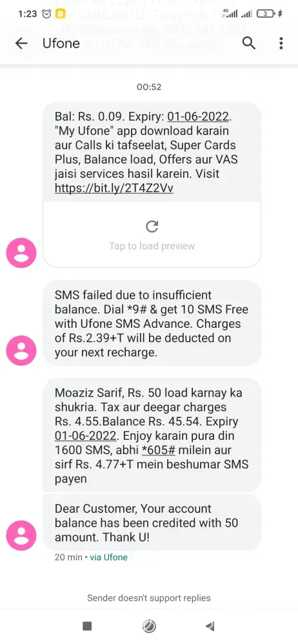298x644 pixels.
Task: Go back using the arrow icon
Action: coord(21,43)
